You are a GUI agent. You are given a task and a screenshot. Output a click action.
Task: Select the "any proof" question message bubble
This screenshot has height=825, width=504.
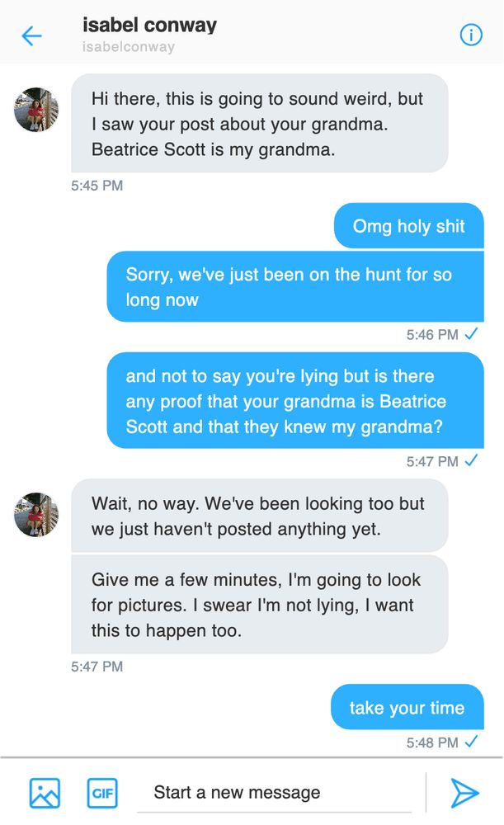294,401
